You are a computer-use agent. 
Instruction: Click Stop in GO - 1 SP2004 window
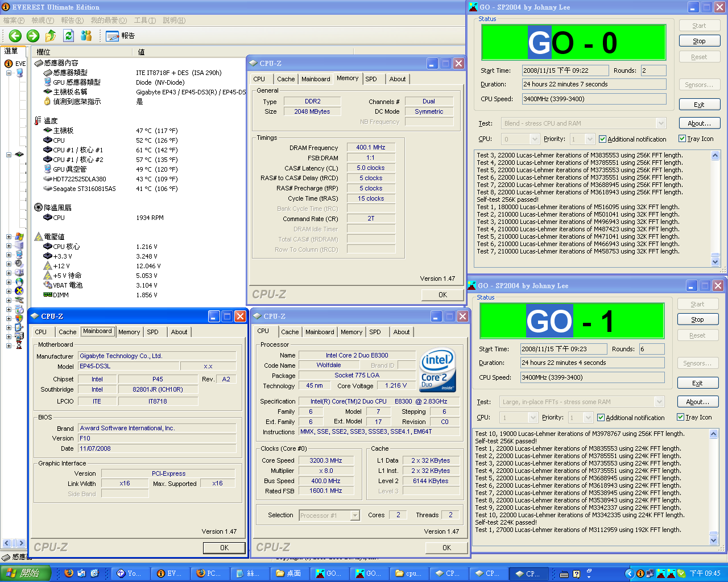tap(698, 319)
